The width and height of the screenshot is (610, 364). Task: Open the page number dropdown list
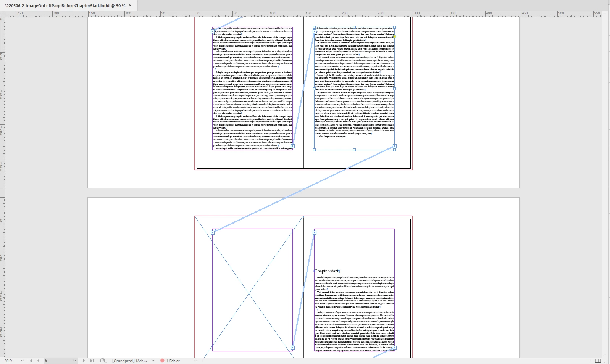tap(74, 361)
